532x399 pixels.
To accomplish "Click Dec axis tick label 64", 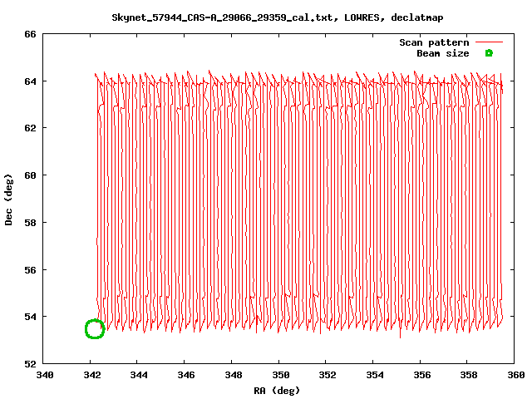I will click(30, 81).
